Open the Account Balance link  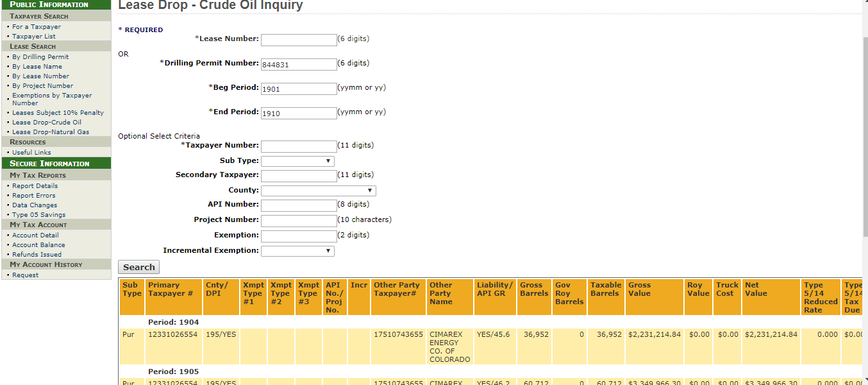pos(38,245)
